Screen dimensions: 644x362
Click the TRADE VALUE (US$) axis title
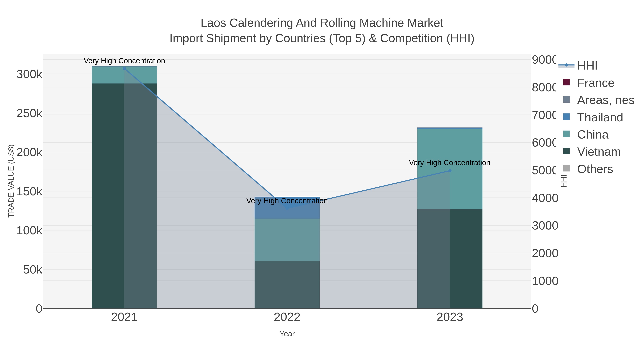(11, 181)
